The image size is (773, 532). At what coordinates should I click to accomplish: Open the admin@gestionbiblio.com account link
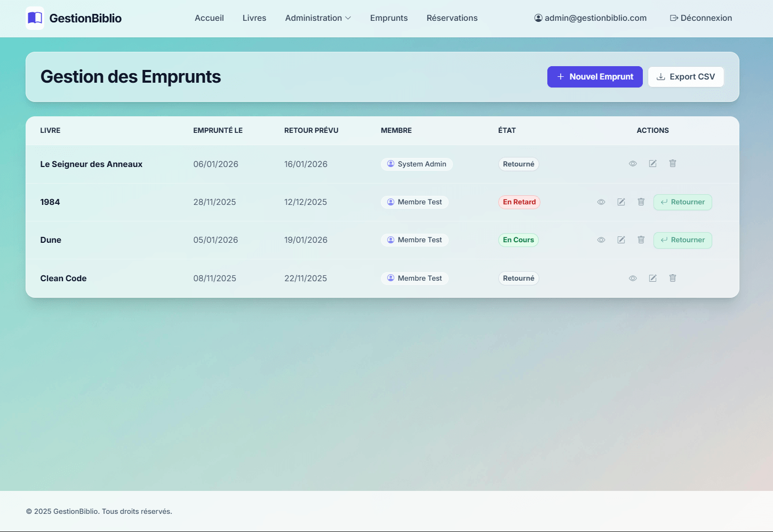[x=591, y=18]
